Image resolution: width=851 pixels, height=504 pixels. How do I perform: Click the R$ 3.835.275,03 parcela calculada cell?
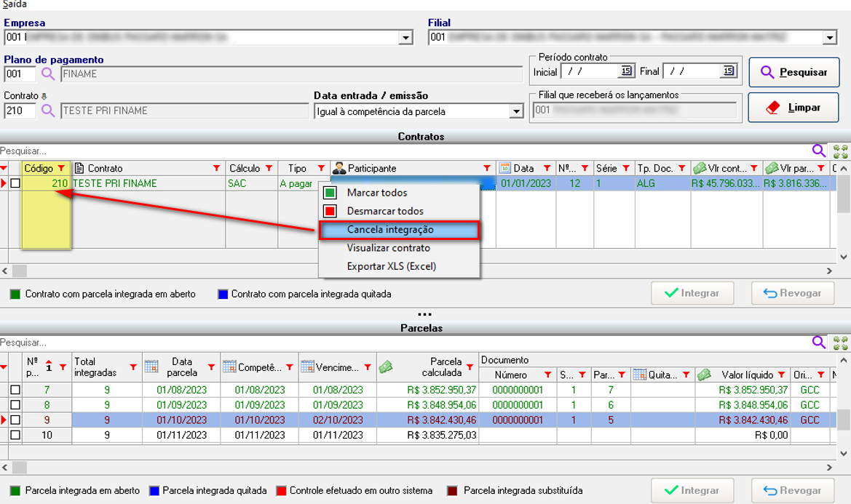427,435
